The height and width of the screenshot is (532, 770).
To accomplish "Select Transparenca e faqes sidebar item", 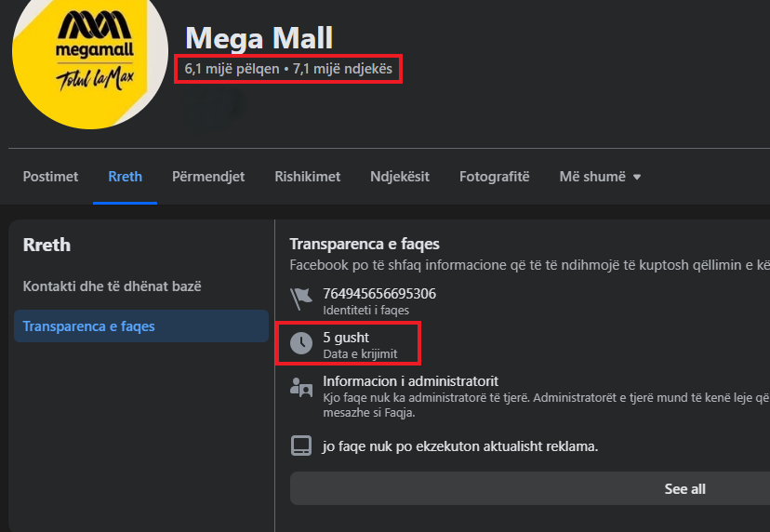I will point(88,326).
